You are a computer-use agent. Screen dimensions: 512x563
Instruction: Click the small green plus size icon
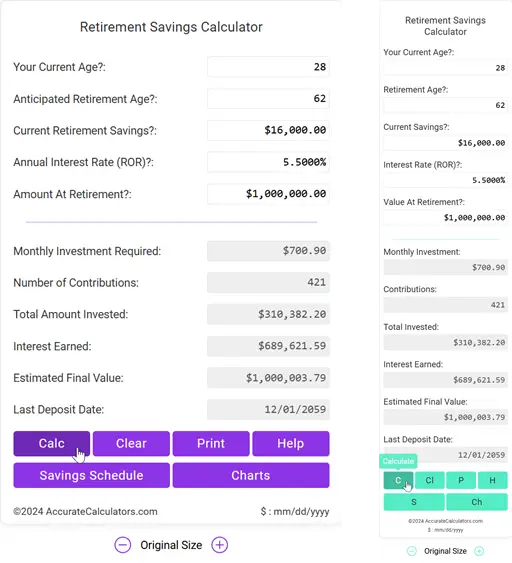(479, 551)
